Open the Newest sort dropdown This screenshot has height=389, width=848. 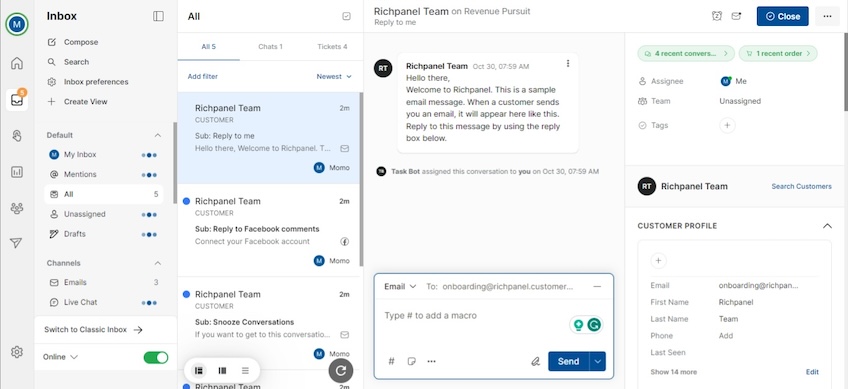coord(334,77)
